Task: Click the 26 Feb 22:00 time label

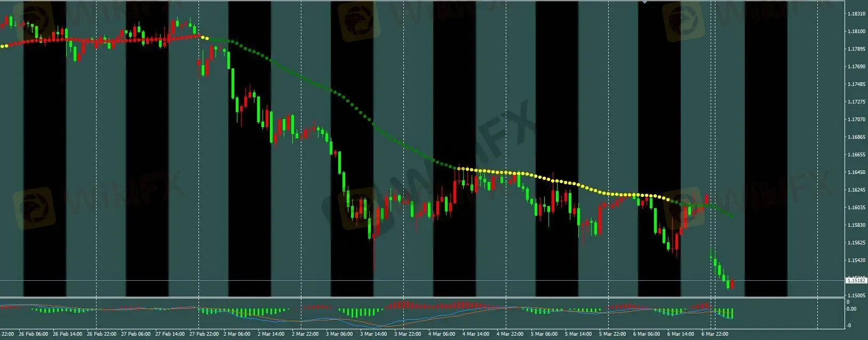Action: click(101, 334)
